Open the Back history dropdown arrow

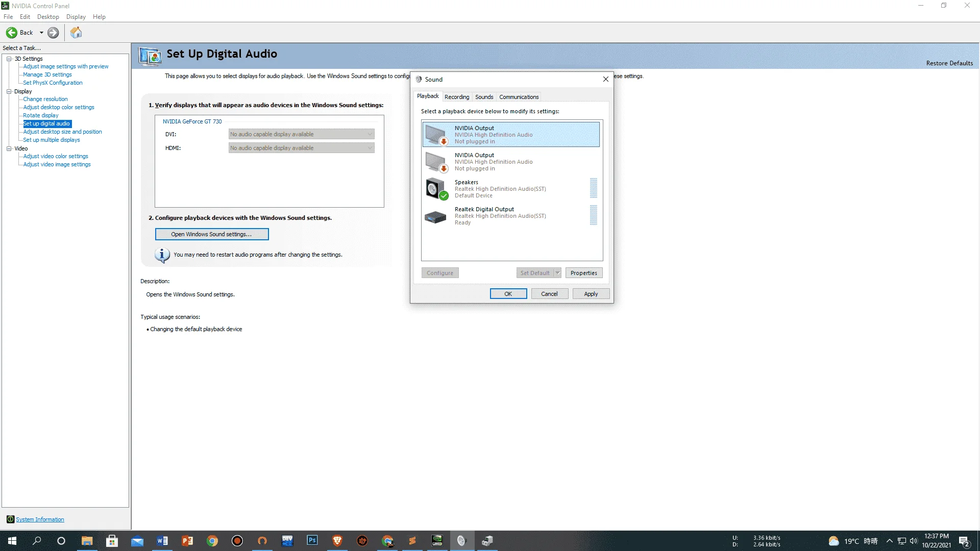pos(41,33)
